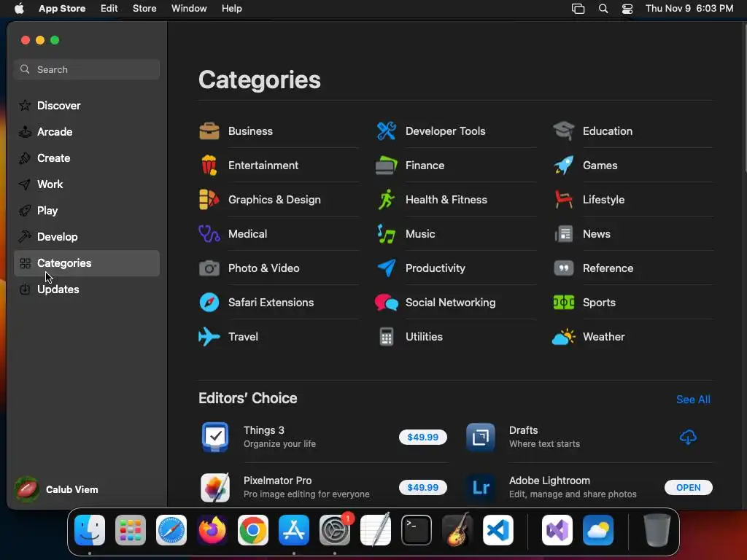This screenshot has height=560, width=747.
Task: Open System Settings from the Dock
Action: pyautogui.click(x=334, y=529)
